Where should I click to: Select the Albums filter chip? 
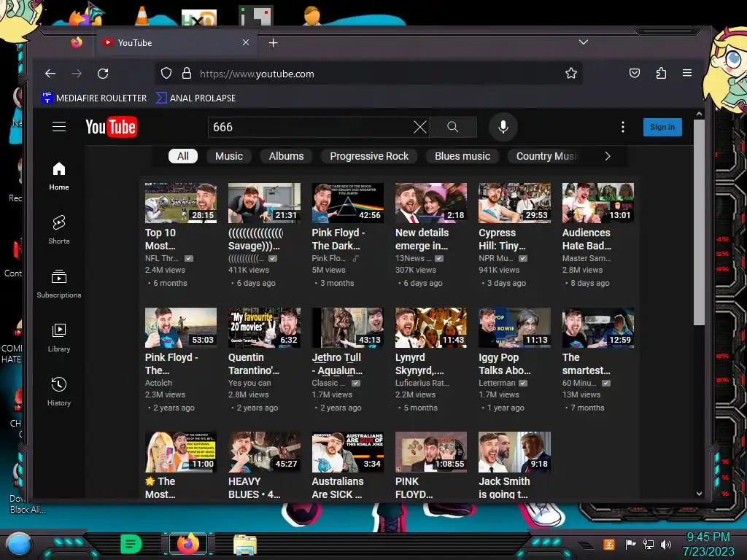(286, 156)
